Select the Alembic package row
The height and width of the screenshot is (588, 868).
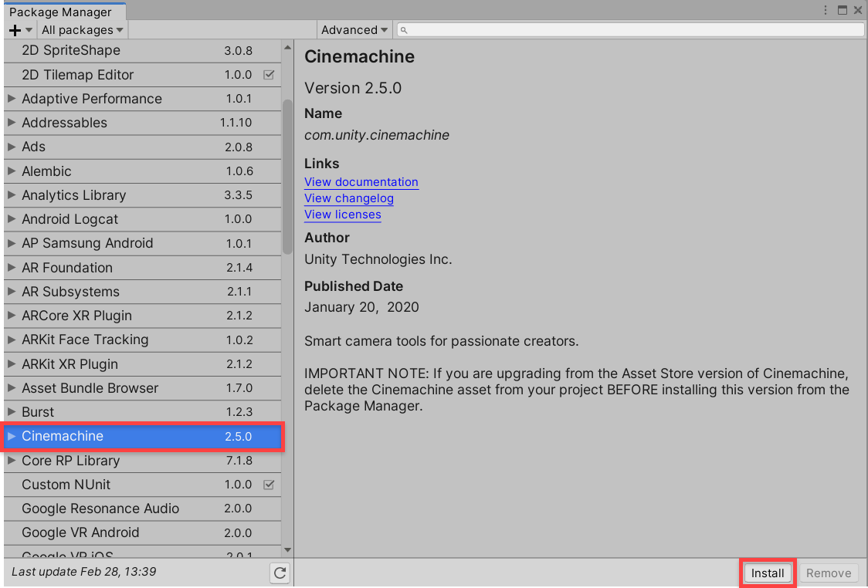(142, 171)
